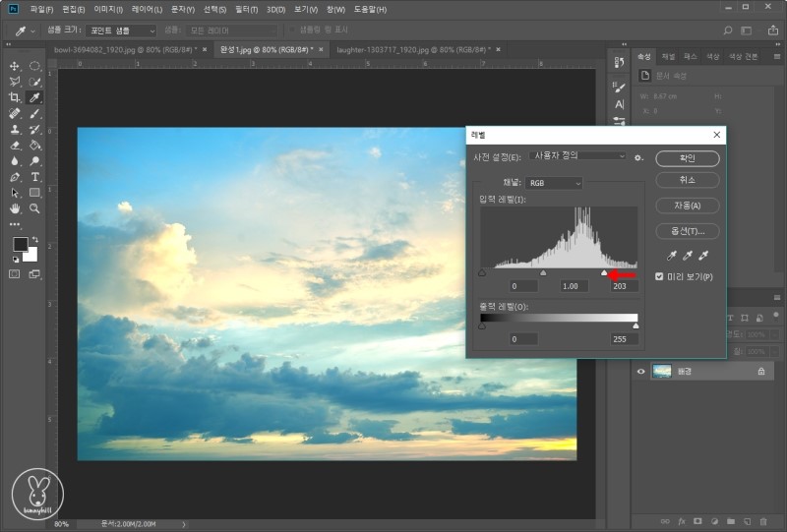Select the Hand tool
Image resolution: width=787 pixels, height=532 pixels.
pos(15,208)
